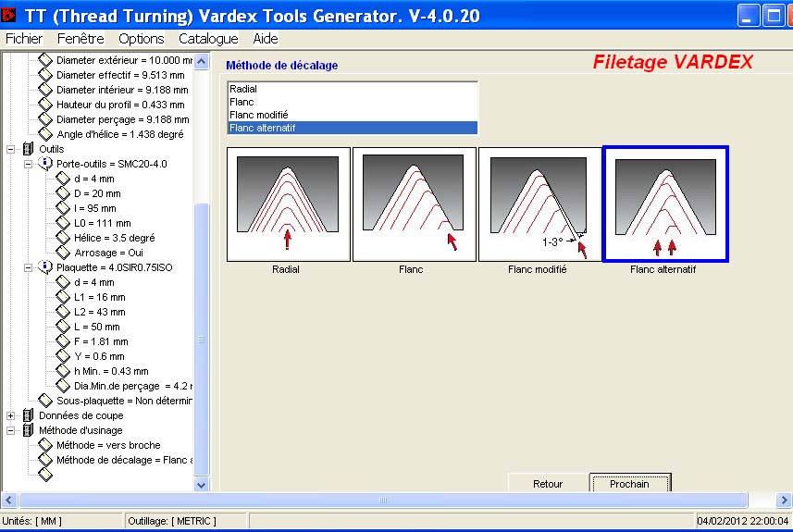793x532 pixels.
Task: Open the Aide menu
Action: click(x=266, y=39)
